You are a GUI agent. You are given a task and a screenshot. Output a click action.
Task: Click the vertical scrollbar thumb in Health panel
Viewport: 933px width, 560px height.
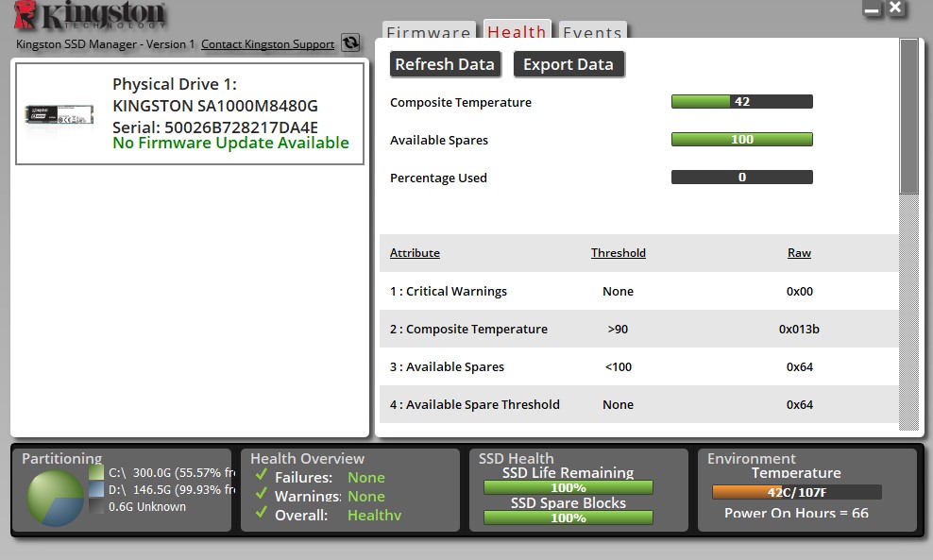click(909, 117)
